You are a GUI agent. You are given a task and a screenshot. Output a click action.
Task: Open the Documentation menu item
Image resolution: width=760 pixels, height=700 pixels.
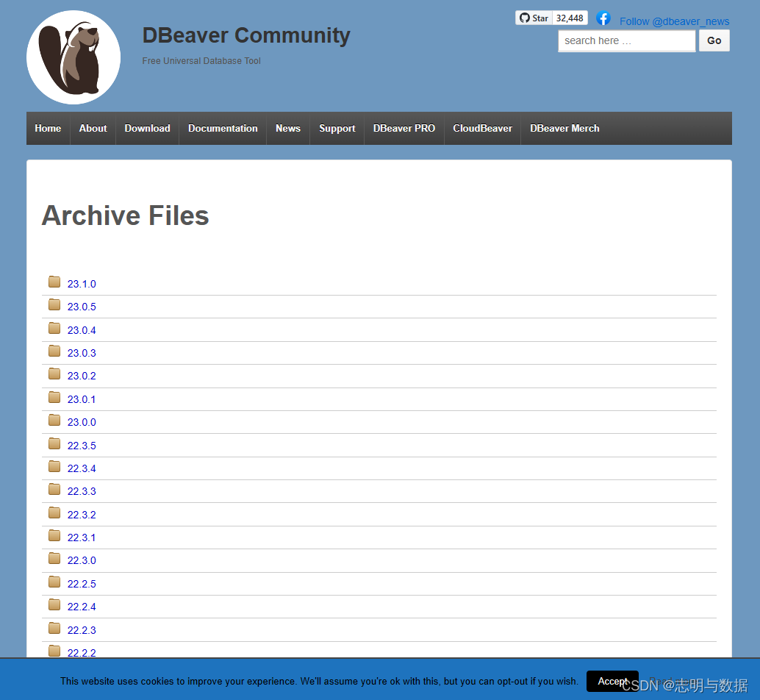coord(223,129)
